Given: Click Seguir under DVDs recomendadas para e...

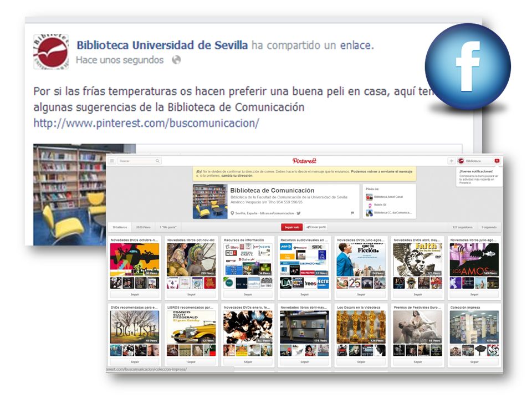Looking at the screenshot, I should point(135,362).
